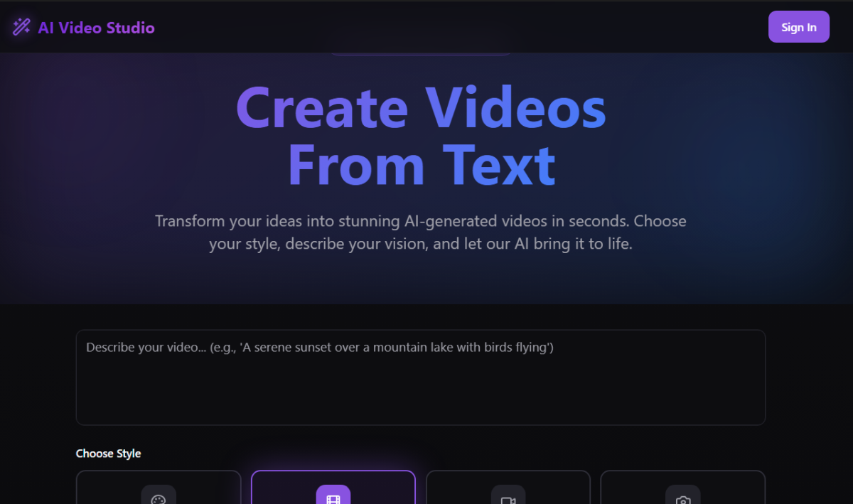
Task: Click the partially hidden badge above headline
Action: (x=420, y=54)
